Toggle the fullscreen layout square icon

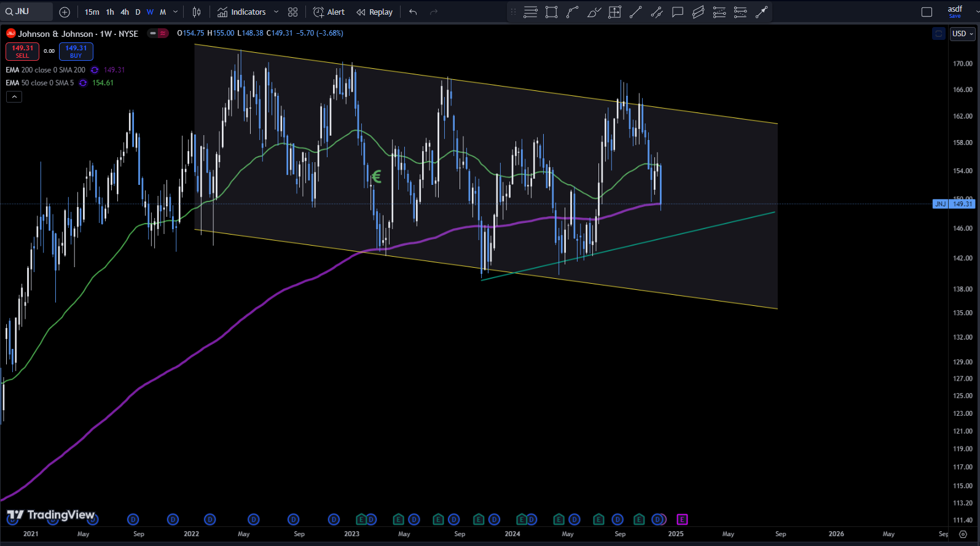[x=927, y=12]
